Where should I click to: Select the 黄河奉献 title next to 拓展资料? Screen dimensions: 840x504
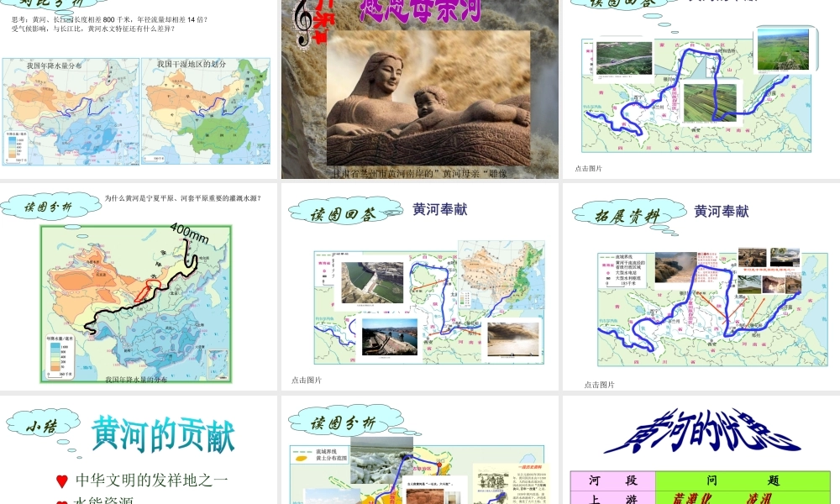[721, 212]
